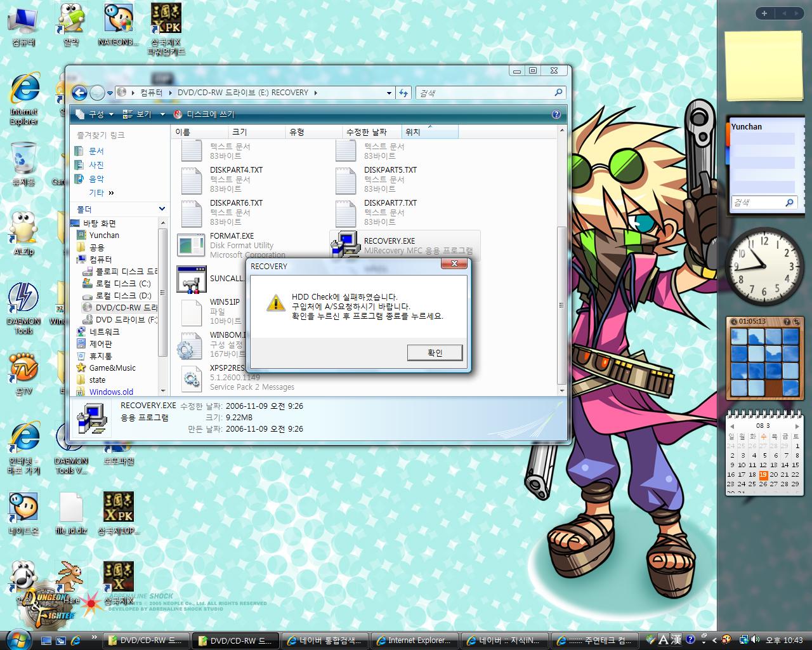The width and height of the screenshot is (812, 650).
Task: Open the 보기 menu in Explorer toolbar
Action: (x=138, y=114)
